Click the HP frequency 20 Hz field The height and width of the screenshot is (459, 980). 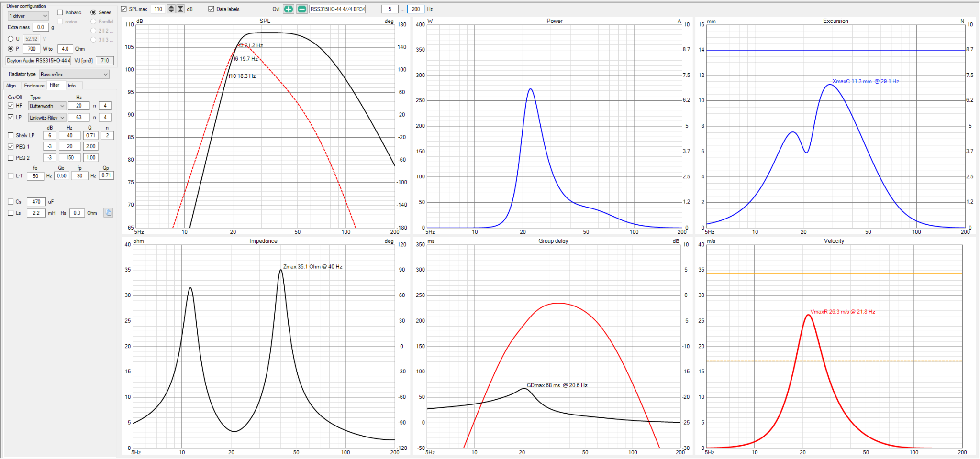tap(79, 106)
